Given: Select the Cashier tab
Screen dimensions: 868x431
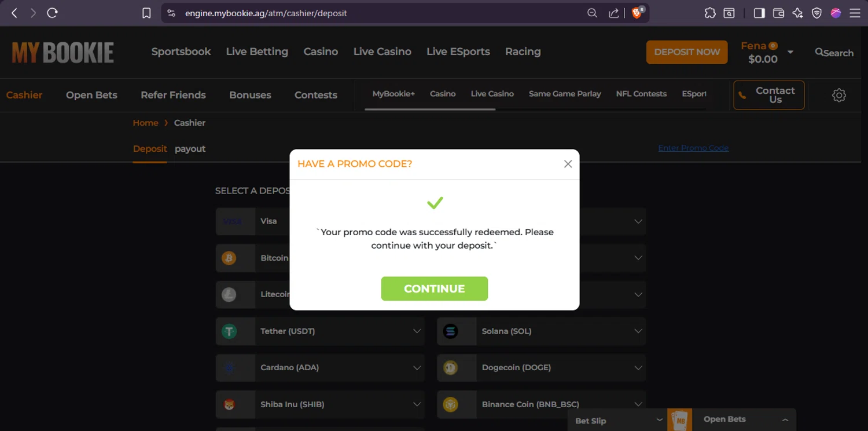Looking at the screenshot, I should [x=24, y=95].
